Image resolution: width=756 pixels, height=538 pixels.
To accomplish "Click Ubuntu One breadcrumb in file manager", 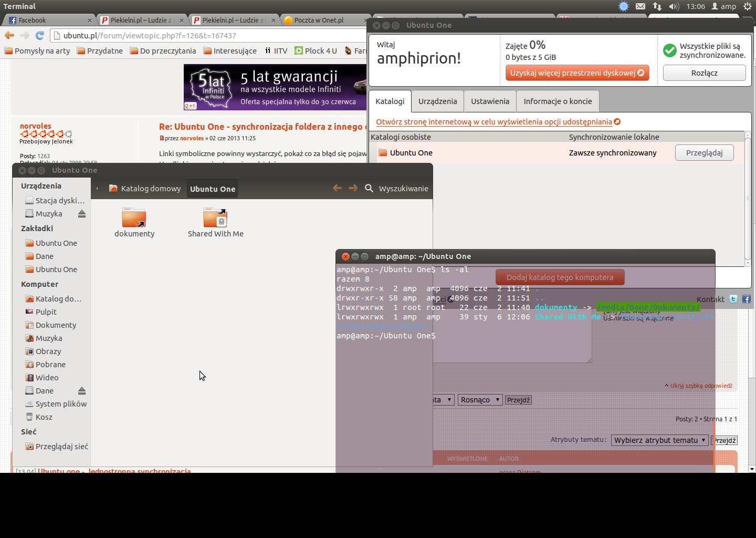I will (213, 189).
